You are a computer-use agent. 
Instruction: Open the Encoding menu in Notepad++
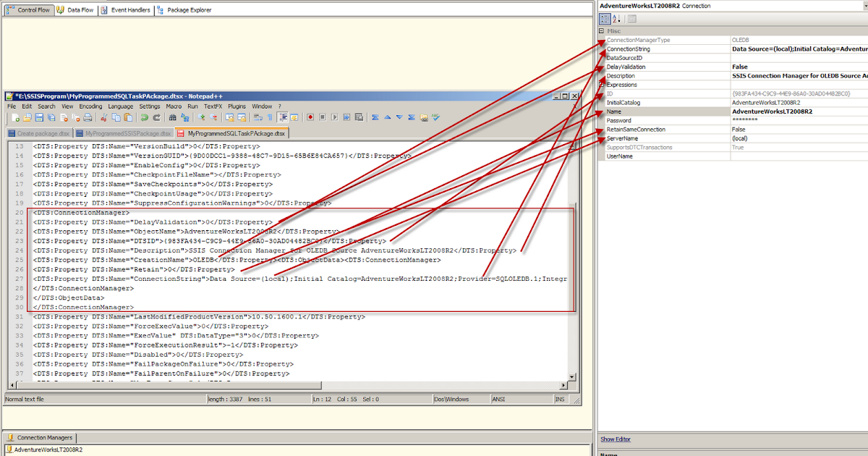(x=90, y=106)
